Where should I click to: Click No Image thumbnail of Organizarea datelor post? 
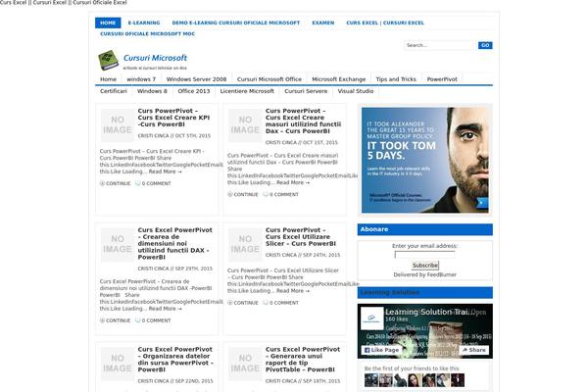click(x=118, y=364)
